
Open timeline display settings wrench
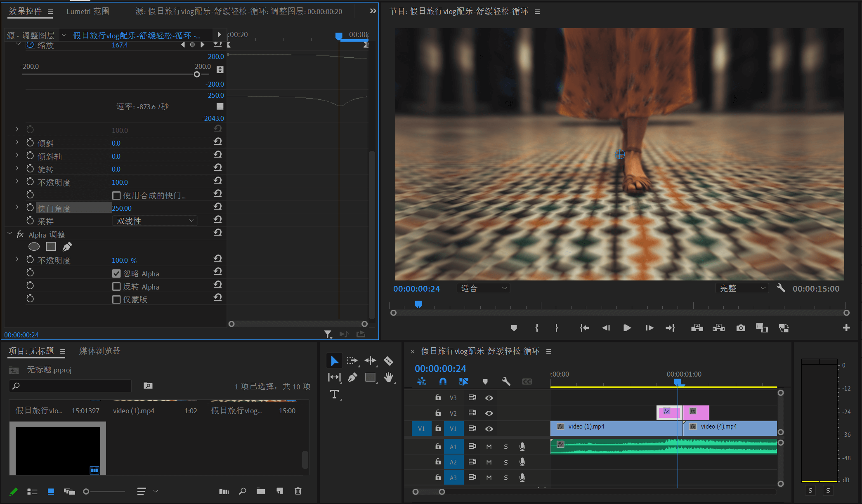[506, 382]
